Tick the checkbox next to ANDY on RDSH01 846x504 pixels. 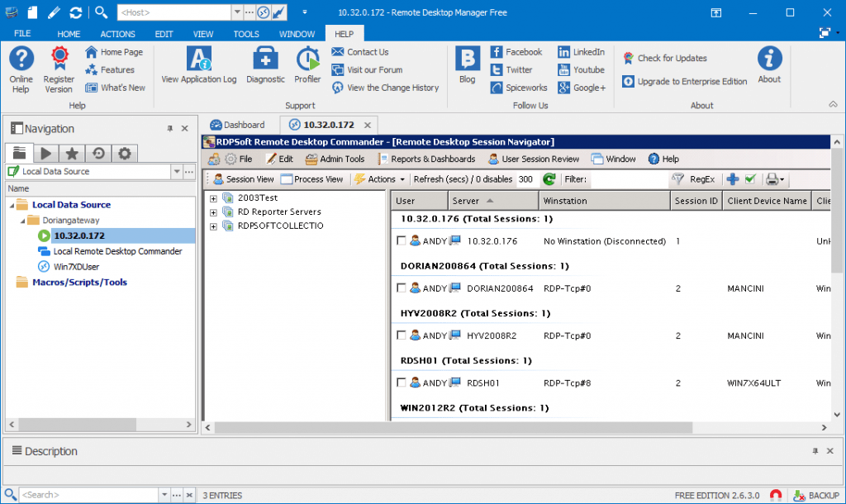(x=401, y=383)
